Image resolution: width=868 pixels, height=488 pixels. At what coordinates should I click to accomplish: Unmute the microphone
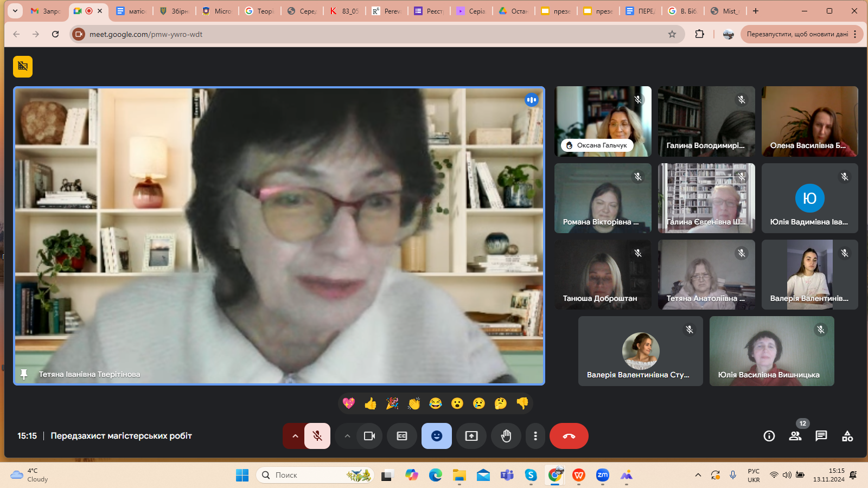click(317, 436)
